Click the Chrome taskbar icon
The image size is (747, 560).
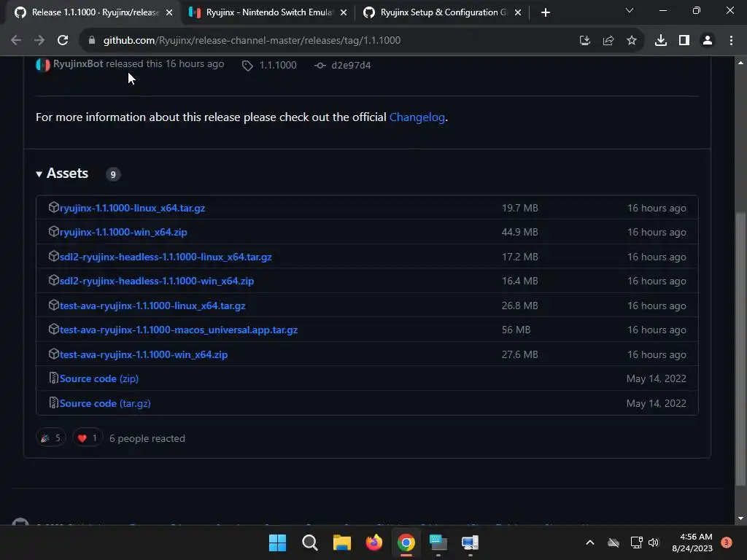point(406,542)
